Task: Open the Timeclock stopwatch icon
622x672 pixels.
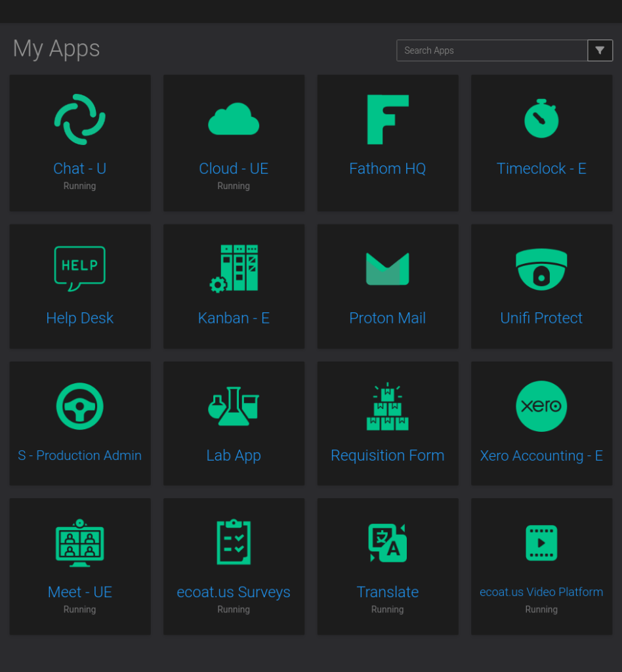Action: tap(541, 119)
